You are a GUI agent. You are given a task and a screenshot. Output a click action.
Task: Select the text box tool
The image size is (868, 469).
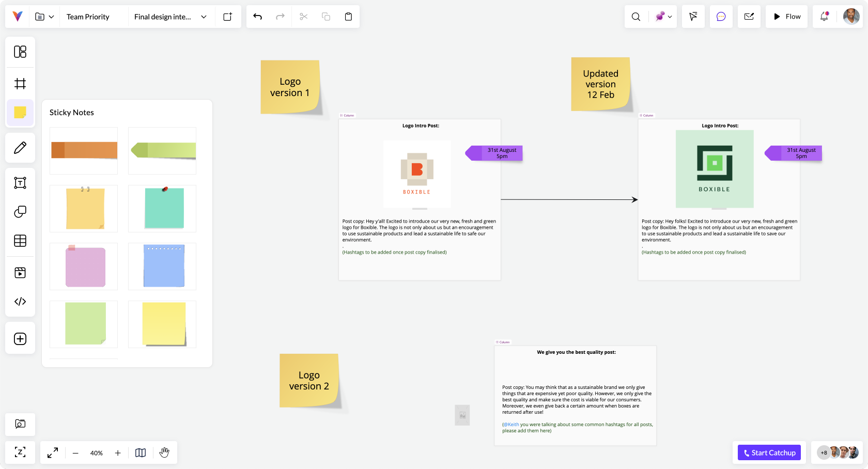20,183
